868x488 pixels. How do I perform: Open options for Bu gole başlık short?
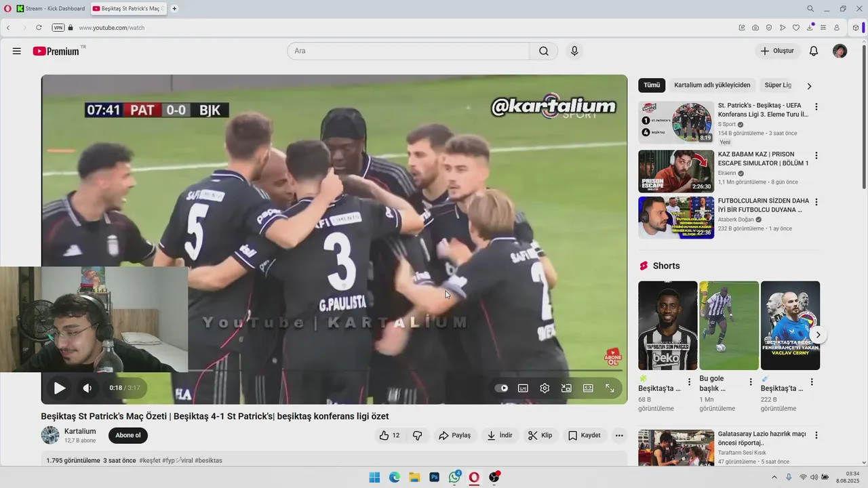751,382
